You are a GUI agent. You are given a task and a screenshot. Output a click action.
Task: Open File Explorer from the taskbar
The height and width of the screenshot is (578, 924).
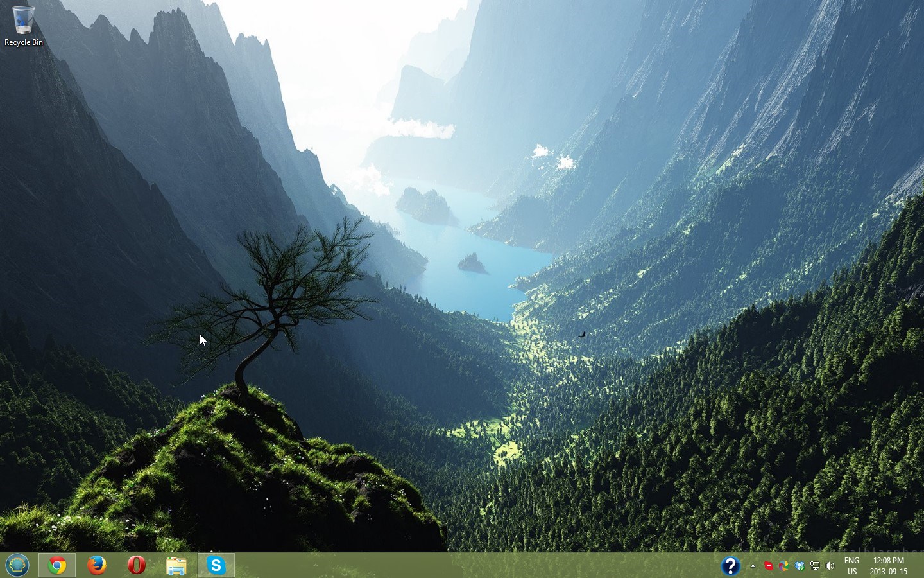click(x=176, y=565)
